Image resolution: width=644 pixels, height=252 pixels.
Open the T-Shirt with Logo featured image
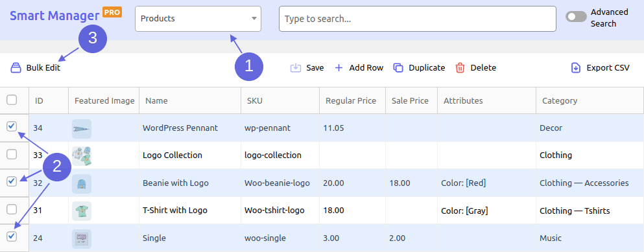coord(81,211)
